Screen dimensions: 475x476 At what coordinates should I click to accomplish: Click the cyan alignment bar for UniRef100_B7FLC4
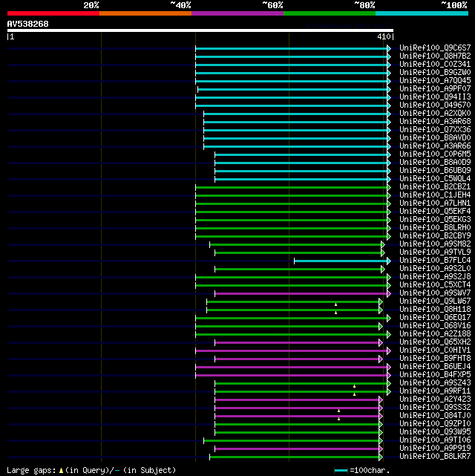click(341, 261)
